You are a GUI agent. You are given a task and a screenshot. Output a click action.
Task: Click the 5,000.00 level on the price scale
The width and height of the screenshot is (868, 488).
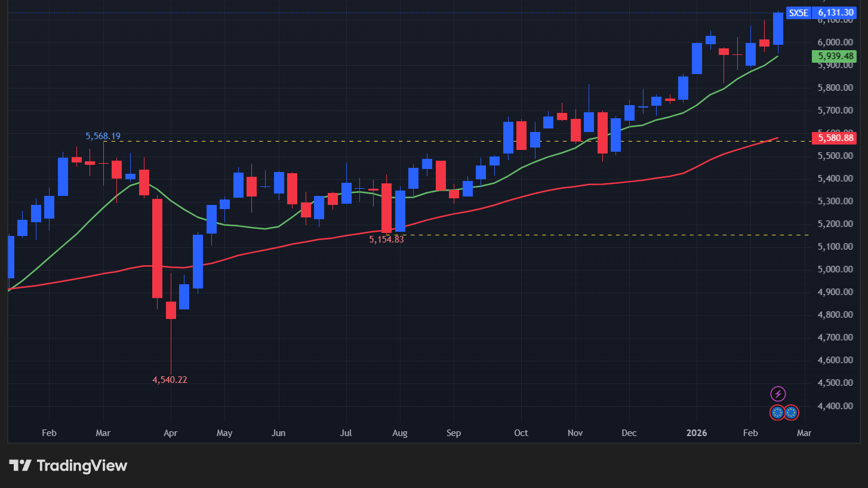(x=835, y=269)
